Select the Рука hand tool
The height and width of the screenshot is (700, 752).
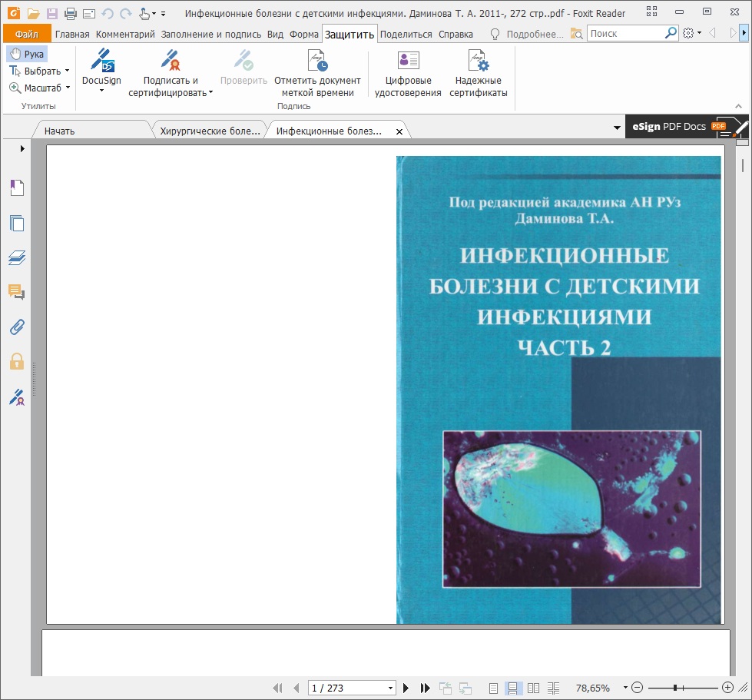[x=28, y=55]
